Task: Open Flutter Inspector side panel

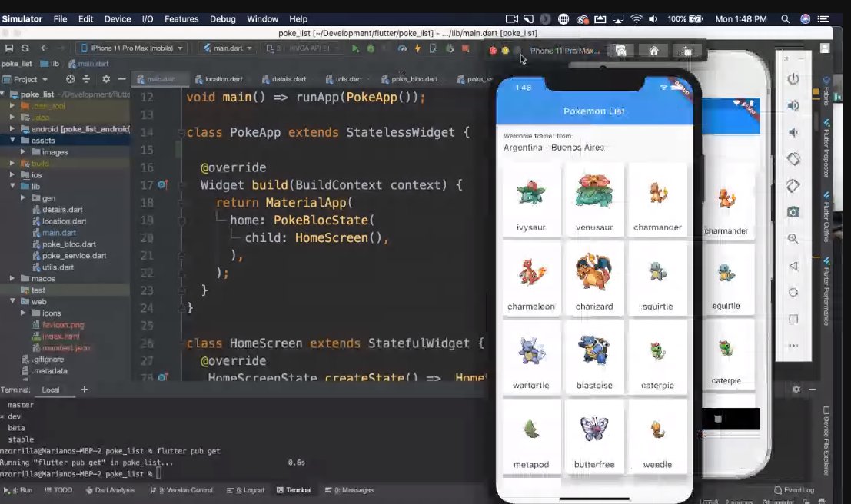Action: coord(826,148)
